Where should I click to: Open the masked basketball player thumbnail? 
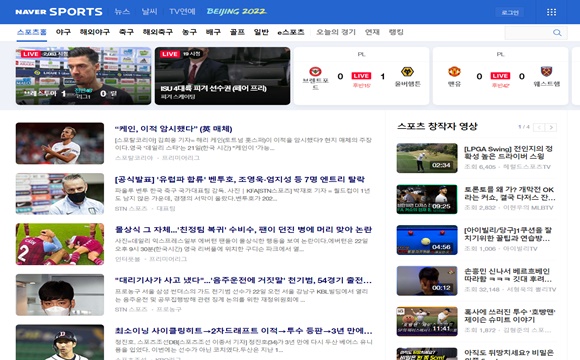(60, 295)
